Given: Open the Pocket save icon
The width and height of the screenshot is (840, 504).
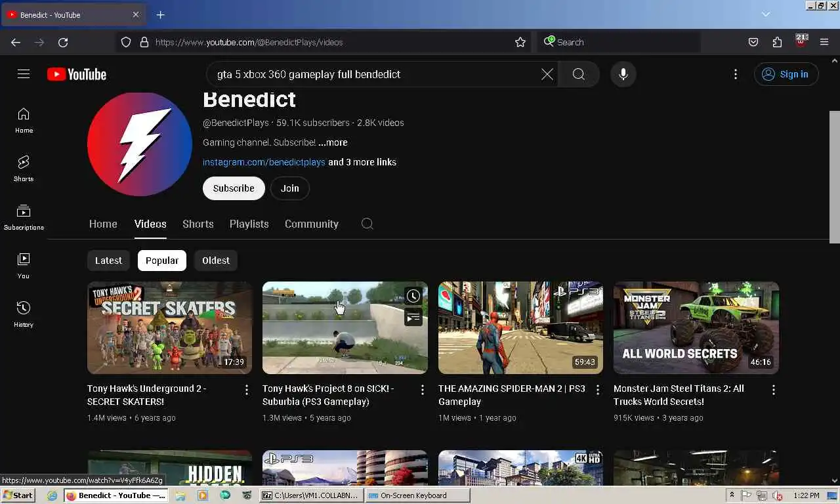Looking at the screenshot, I should (x=753, y=42).
